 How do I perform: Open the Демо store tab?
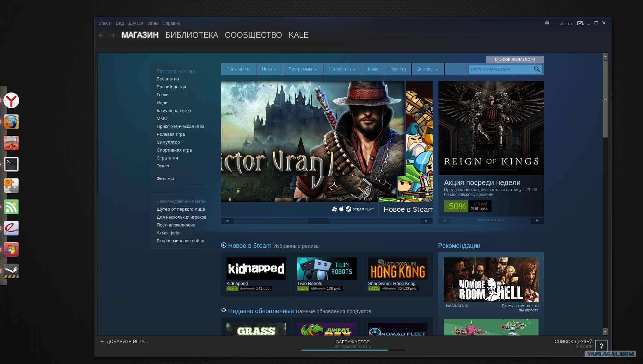373,69
